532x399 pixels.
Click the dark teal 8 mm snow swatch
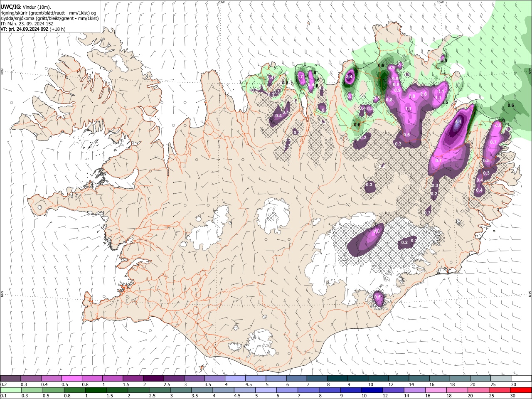pos(337,379)
